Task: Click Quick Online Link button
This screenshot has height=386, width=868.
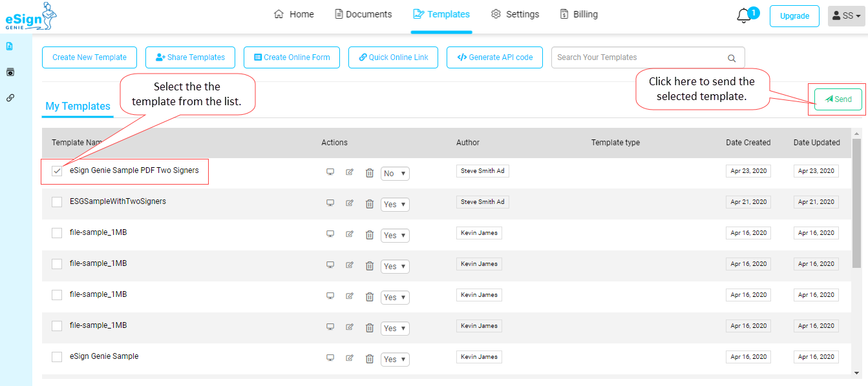Action: tap(394, 57)
